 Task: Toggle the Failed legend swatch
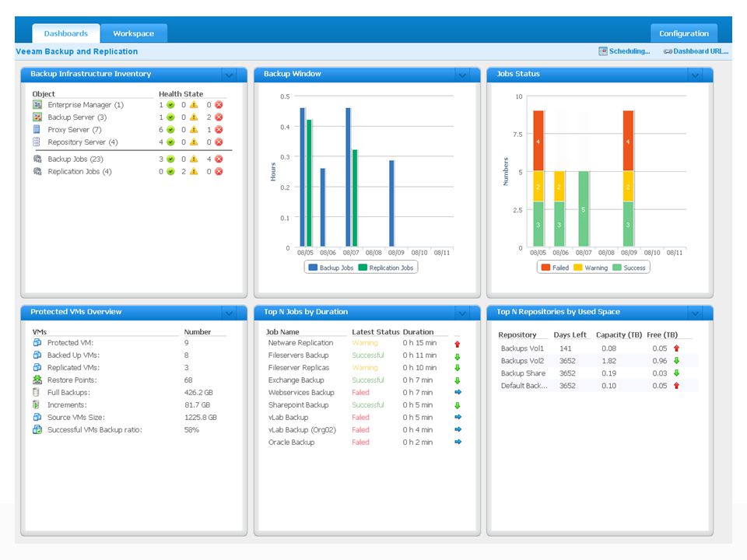[x=546, y=268]
